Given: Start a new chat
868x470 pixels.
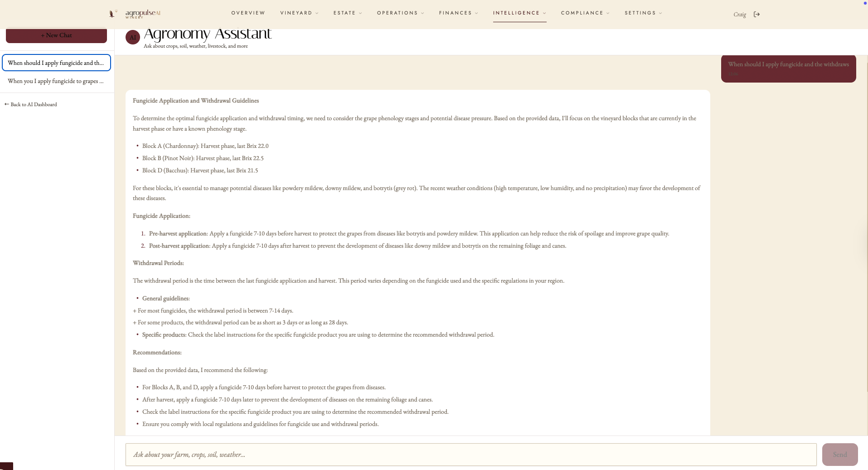Looking at the screenshot, I should click(56, 36).
